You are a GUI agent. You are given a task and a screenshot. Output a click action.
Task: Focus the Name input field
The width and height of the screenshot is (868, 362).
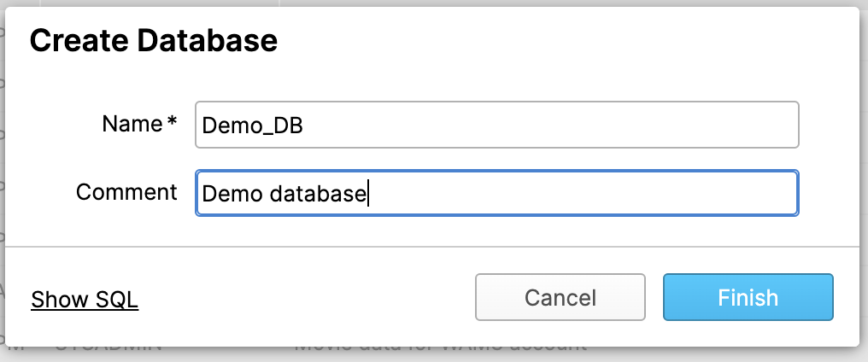coord(496,125)
